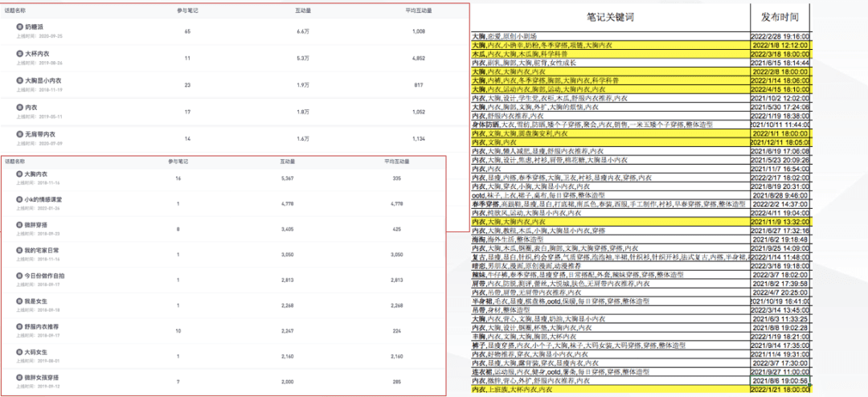Click the publish time 2021/6/15 18:14:44

[780, 63]
